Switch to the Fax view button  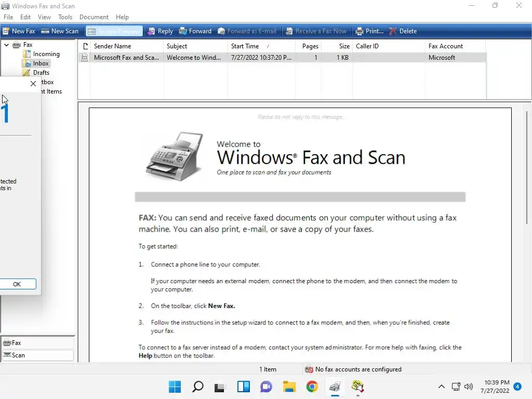coord(37,343)
